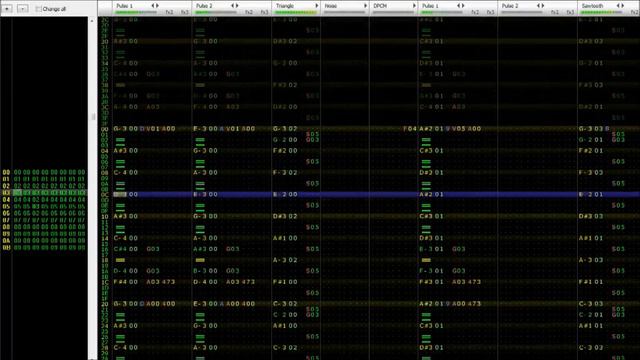Select frame 00 in the frame list
Screen dimensions: 640x360
coord(6,172)
